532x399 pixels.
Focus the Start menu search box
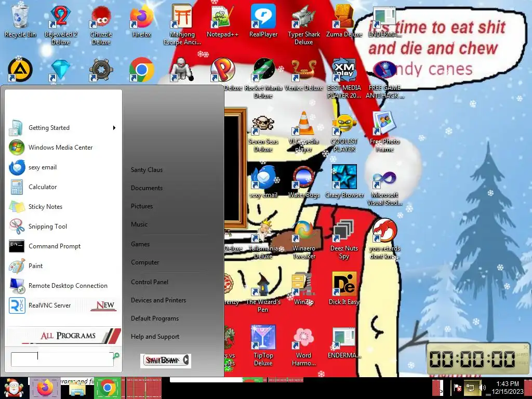(x=62, y=360)
